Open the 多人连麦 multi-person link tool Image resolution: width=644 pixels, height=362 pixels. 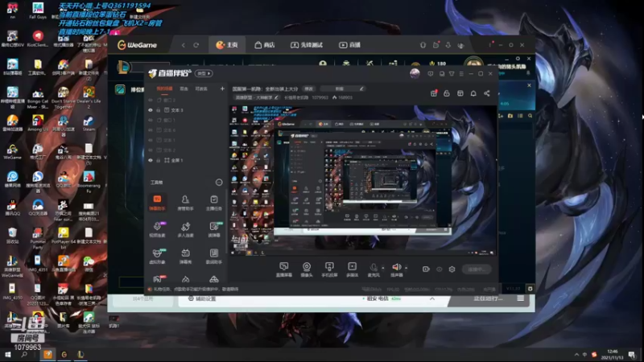(x=185, y=229)
